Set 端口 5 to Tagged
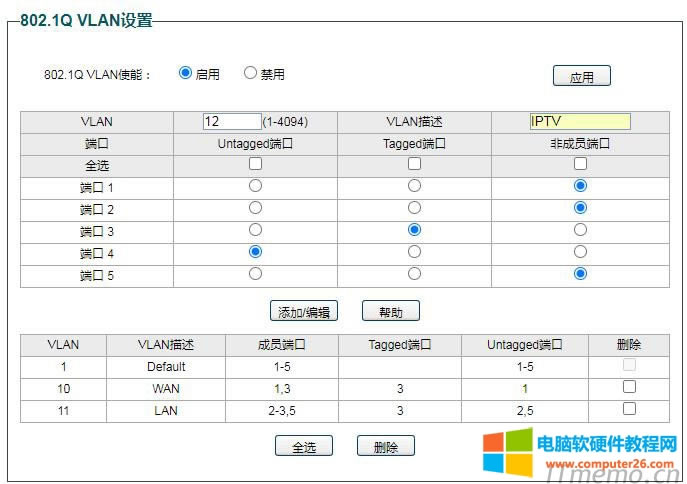Viewport: 687px width, 484px height. click(x=414, y=274)
